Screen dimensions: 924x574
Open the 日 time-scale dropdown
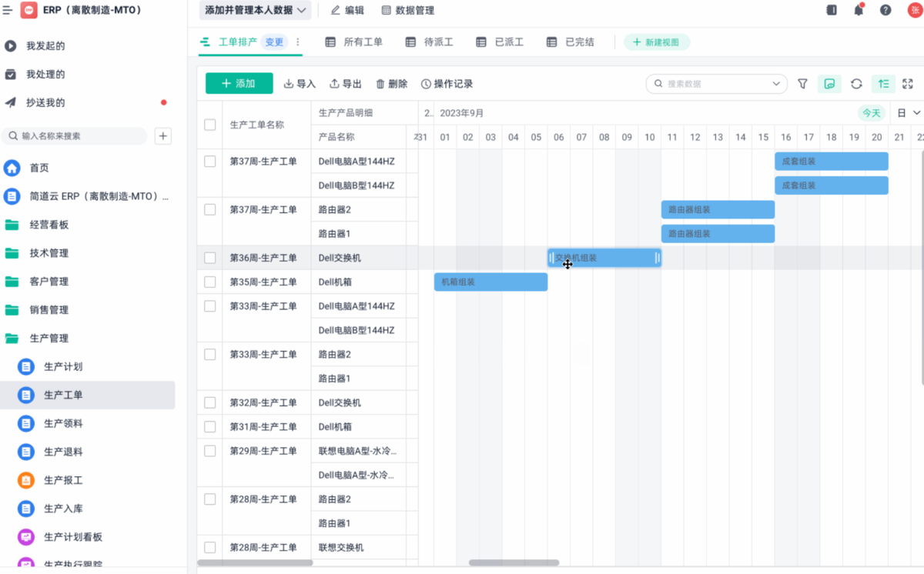[909, 113]
